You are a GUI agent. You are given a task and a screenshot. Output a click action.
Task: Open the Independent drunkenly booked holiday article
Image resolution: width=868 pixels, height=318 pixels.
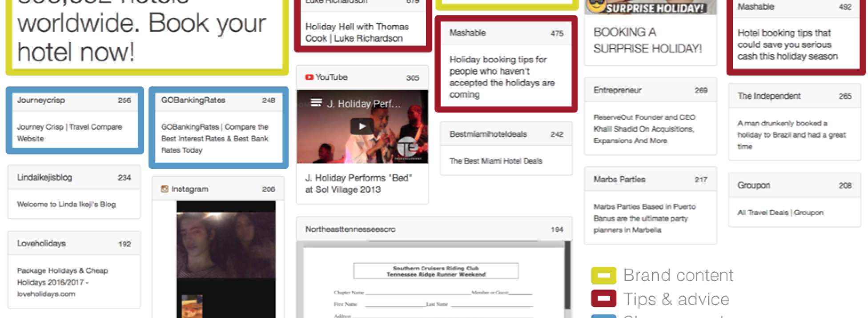pyautogui.click(x=791, y=135)
